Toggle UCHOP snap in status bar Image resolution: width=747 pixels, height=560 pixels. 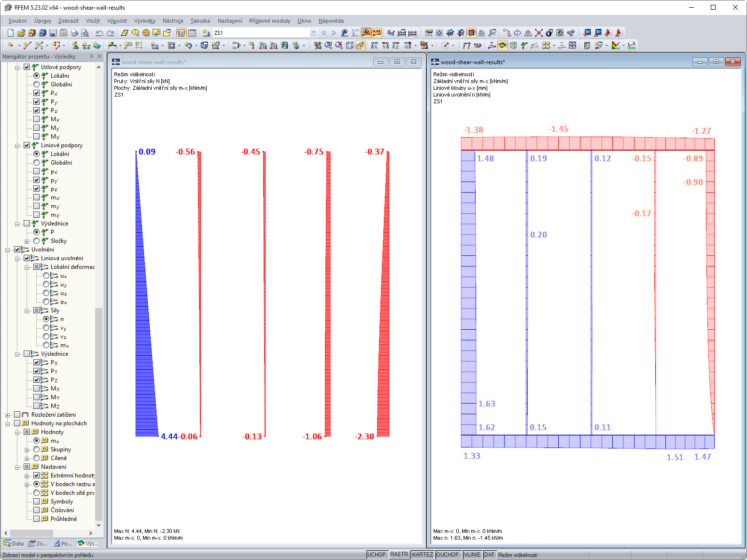pos(377,555)
